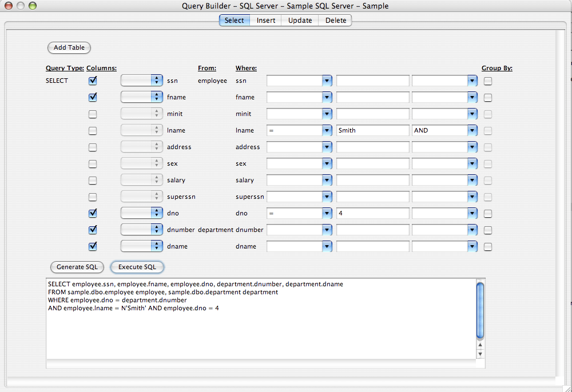Switch to the Insert tab
The height and width of the screenshot is (392, 572).
[265, 21]
